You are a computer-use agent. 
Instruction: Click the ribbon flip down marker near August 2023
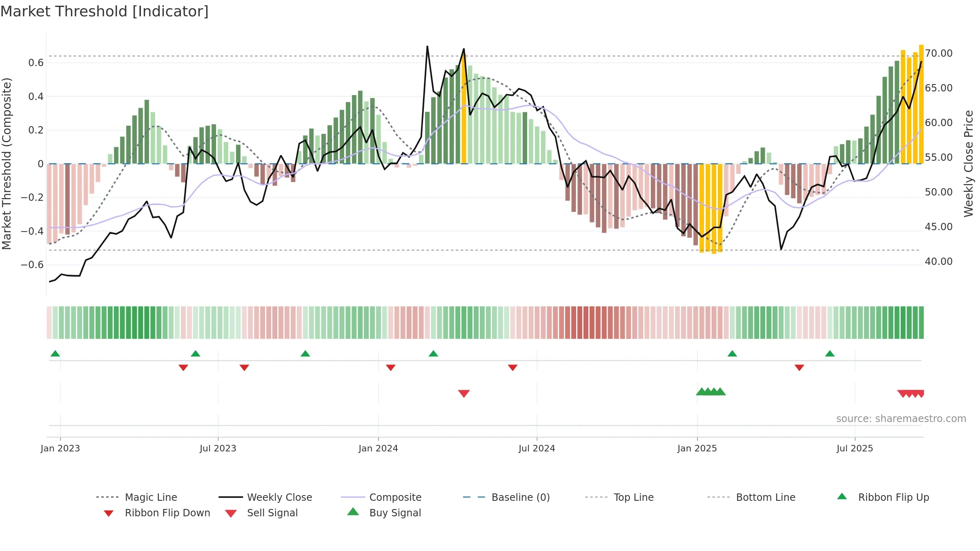[244, 368]
